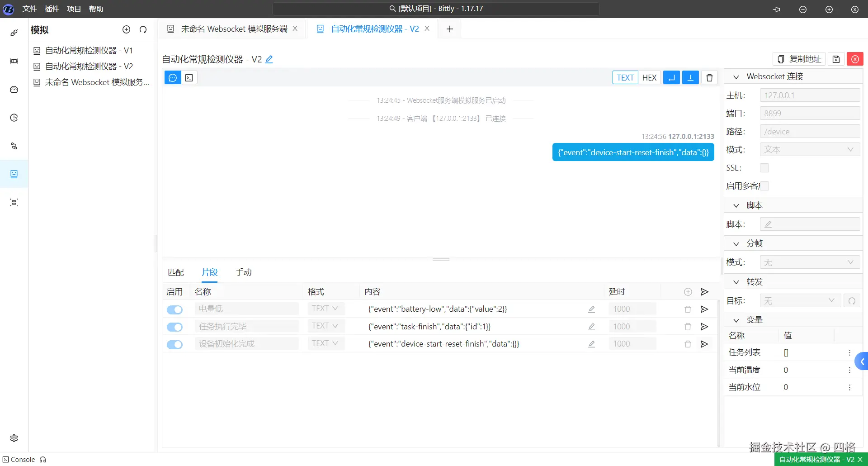868x466 pixels.
Task: Select 自动化常规检测仪器 - V1 in list
Action: pyautogui.click(x=89, y=51)
